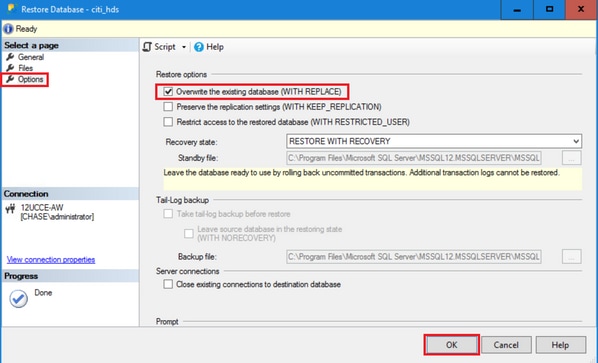The height and width of the screenshot is (363, 598).
Task: Click the Done progress text
Action: tap(43, 293)
